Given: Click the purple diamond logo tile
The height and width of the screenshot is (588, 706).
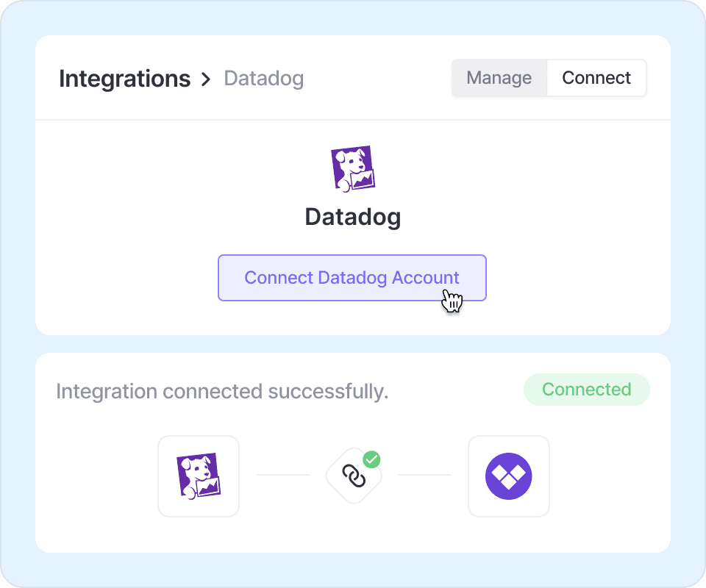Looking at the screenshot, I should (509, 476).
